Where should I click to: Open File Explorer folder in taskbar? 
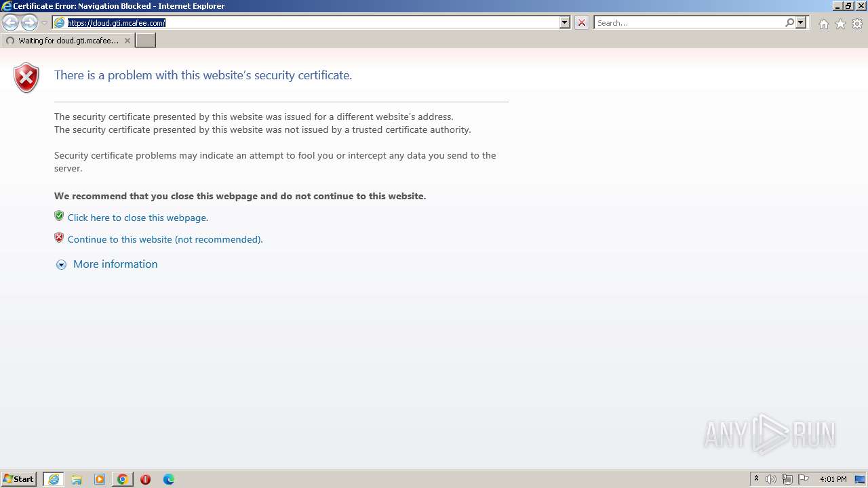[77, 479]
